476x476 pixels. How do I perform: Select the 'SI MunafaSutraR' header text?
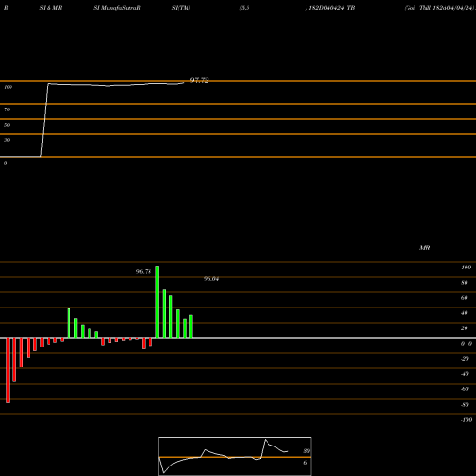(x=117, y=8)
